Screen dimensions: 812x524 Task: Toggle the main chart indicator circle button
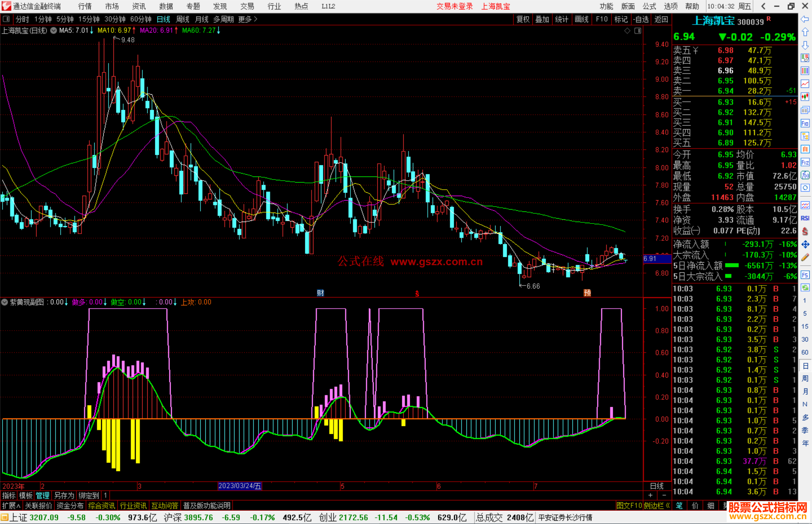click(54, 30)
